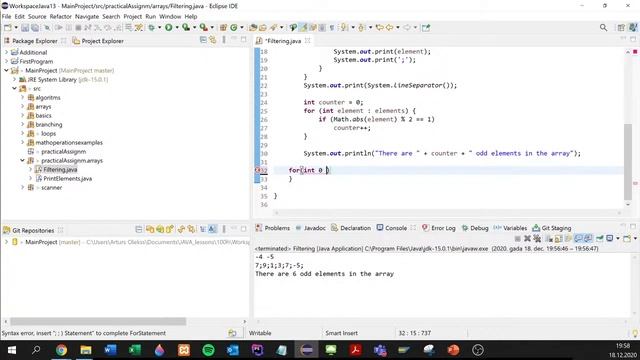
Task: Toggle Link with Editor in Git Repositories
Action: pyautogui.click(x=191, y=229)
